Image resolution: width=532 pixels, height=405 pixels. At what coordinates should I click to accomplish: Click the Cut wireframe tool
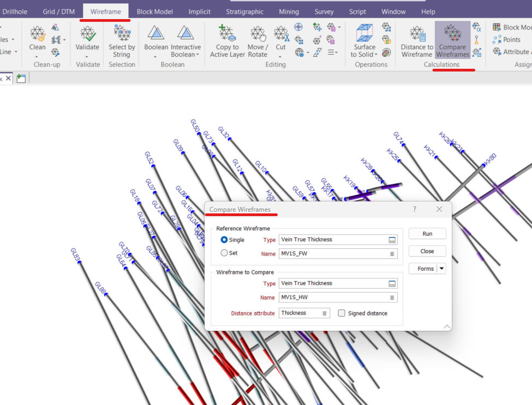click(280, 38)
